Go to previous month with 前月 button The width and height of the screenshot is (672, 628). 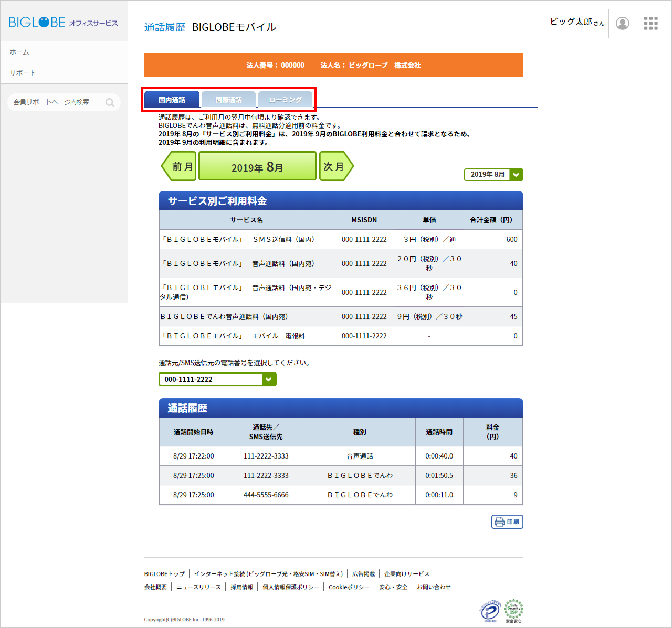tap(178, 166)
